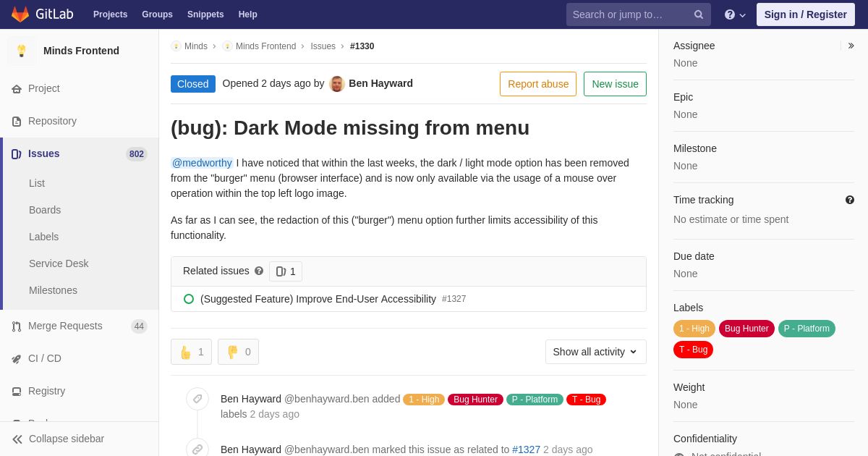
Task: Click the Bug Hunter sidebar label
Action: point(746,329)
